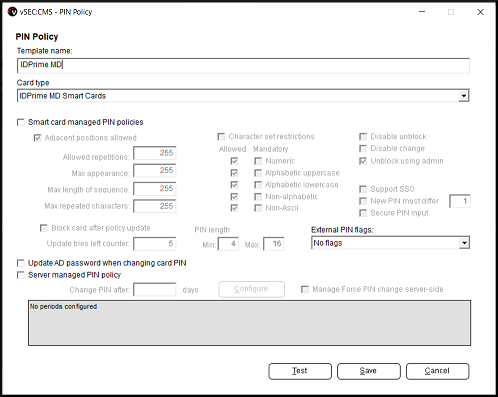Toggle Manage Force PIN change server-side checkbox
This screenshot has height=397, width=498.
click(305, 289)
